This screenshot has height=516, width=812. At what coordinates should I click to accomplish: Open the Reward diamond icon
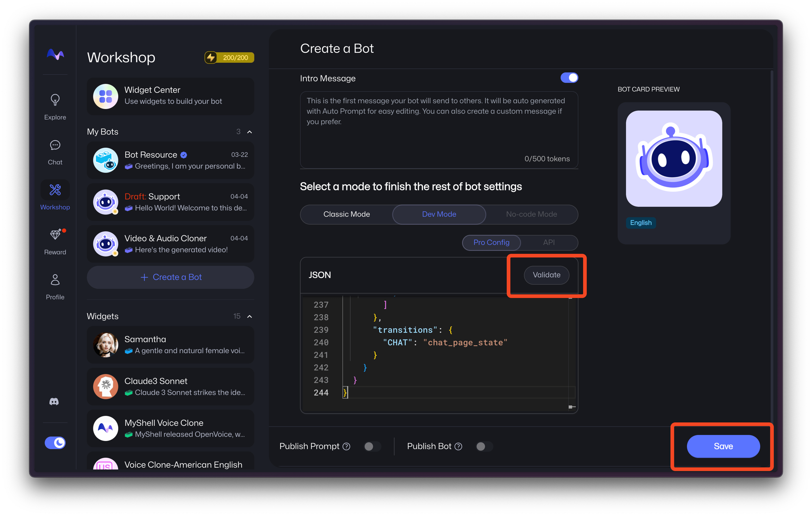coord(56,235)
